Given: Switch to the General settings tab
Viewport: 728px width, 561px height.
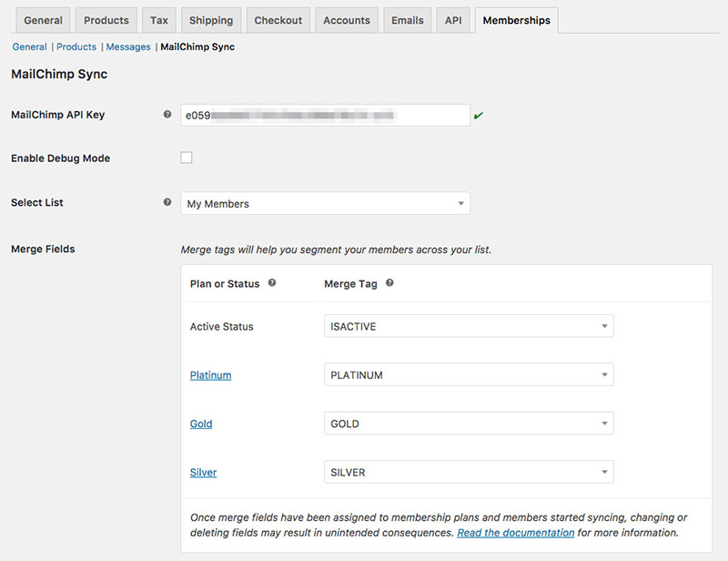Looking at the screenshot, I should pos(43,20).
